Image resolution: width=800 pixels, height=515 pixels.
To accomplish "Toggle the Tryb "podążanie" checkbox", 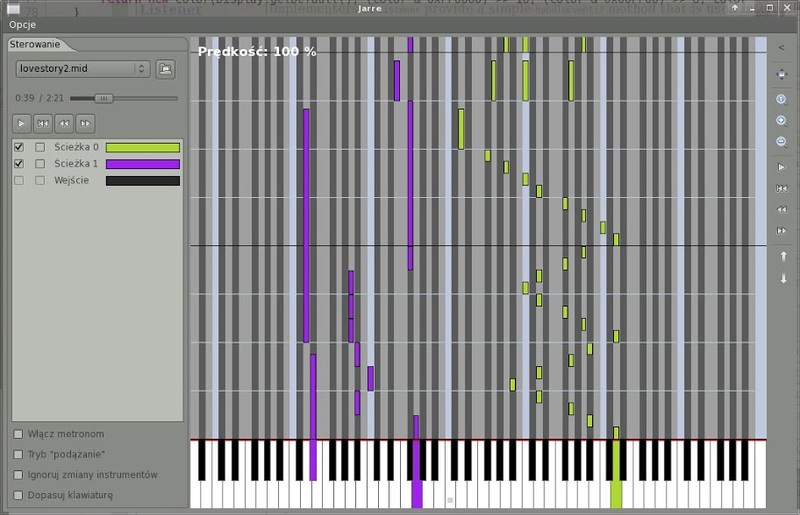I will coord(18,454).
